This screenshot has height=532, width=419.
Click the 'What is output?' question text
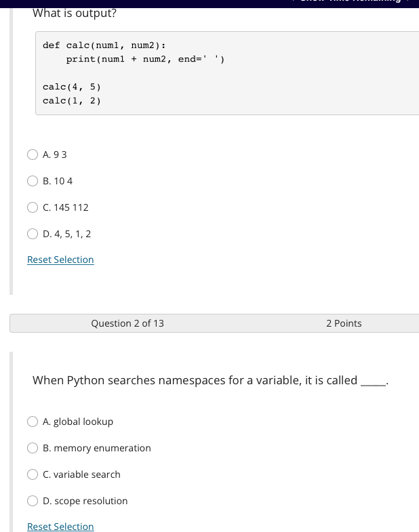[x=75, y=14]
